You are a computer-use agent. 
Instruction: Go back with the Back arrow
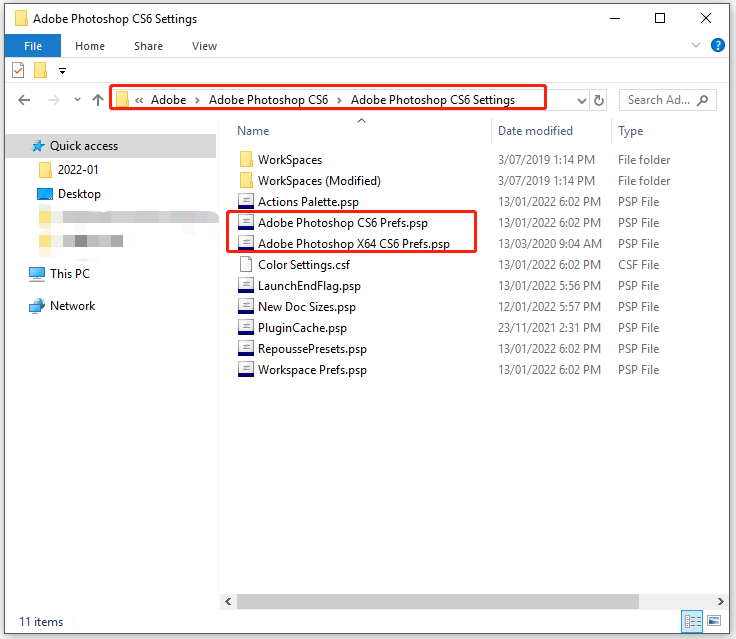point(24,100)
